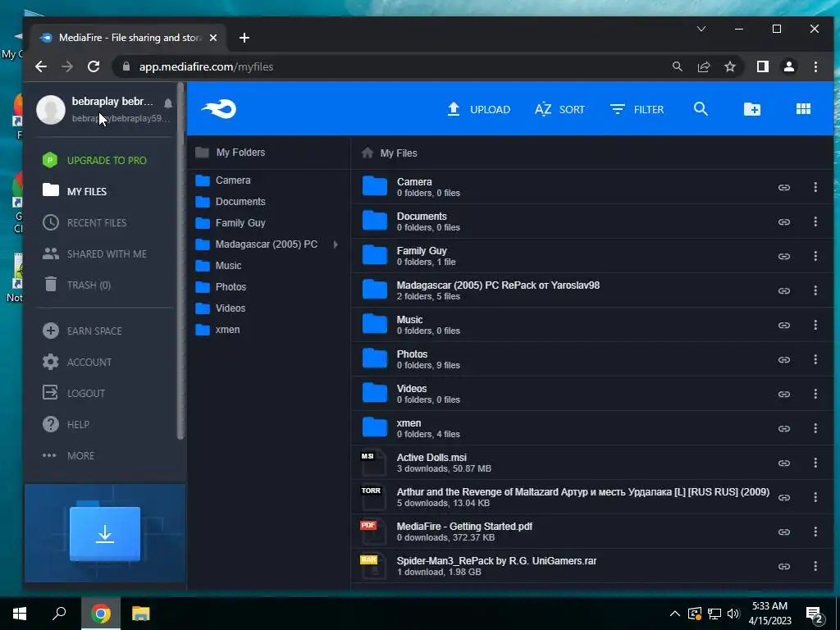Screen dimensions: 840x630
Task: Go to MY FILES in sidebar
Action: (75, 191)
